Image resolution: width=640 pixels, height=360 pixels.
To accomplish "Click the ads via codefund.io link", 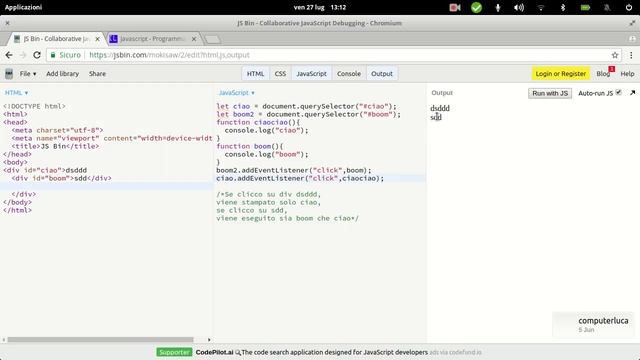I will click(x=456, y=352).
